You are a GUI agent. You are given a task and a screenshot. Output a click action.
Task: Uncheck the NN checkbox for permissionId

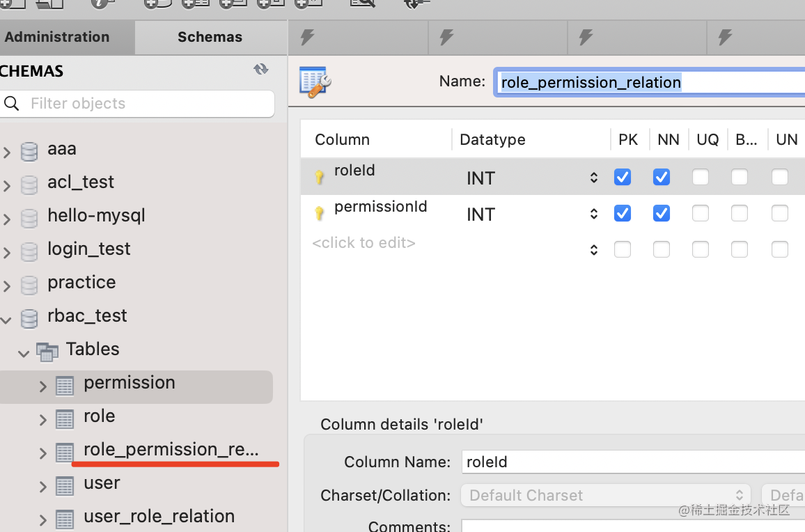662,214
